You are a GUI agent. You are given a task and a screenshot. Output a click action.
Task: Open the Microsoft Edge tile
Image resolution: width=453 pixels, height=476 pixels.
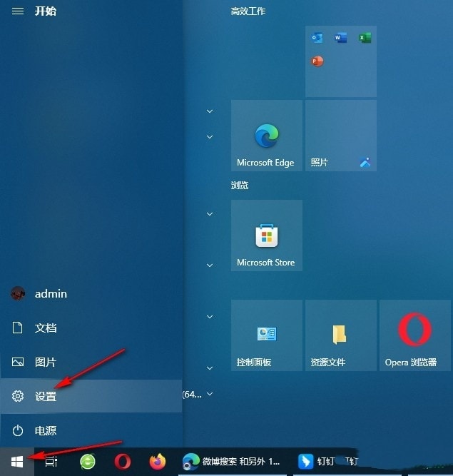[x=267, y=136]
